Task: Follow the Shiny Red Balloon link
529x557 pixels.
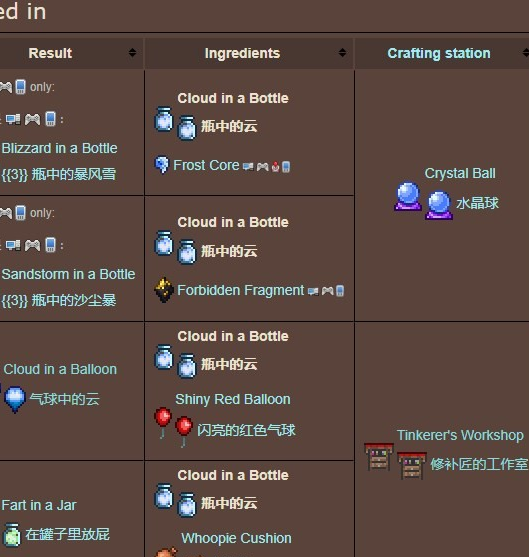Action: (233, 399)
